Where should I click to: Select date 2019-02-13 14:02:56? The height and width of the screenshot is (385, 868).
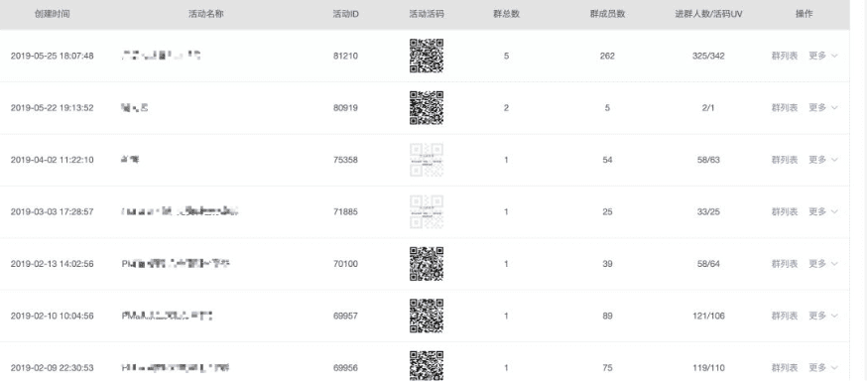pos(52,264)
